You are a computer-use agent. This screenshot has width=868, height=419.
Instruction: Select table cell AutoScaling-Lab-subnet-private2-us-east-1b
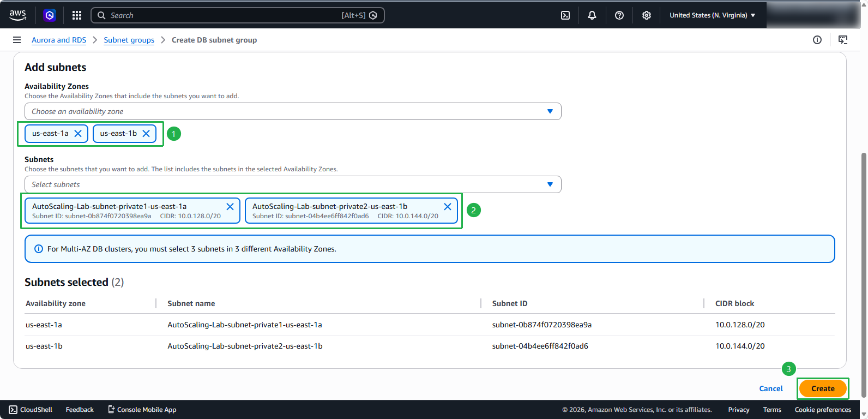[245, 346]
